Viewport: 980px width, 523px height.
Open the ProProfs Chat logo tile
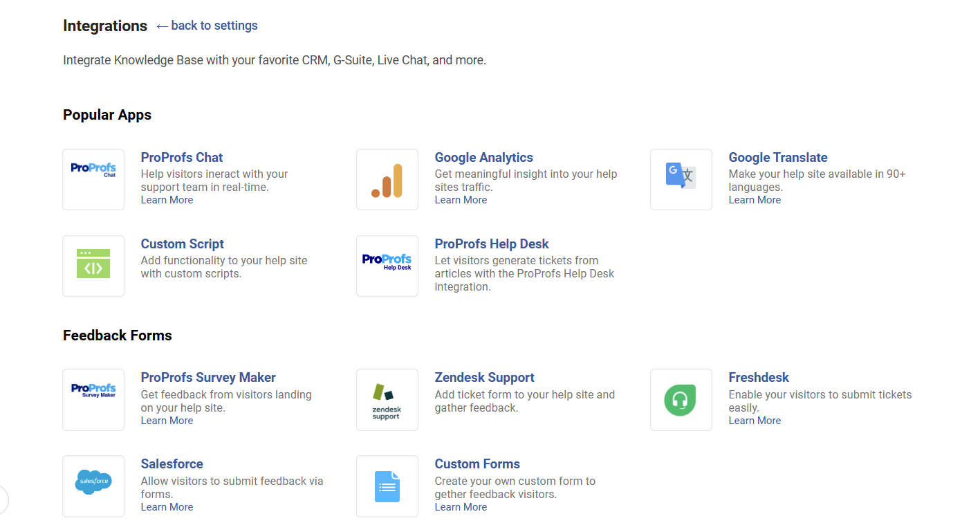click(93, 179)
